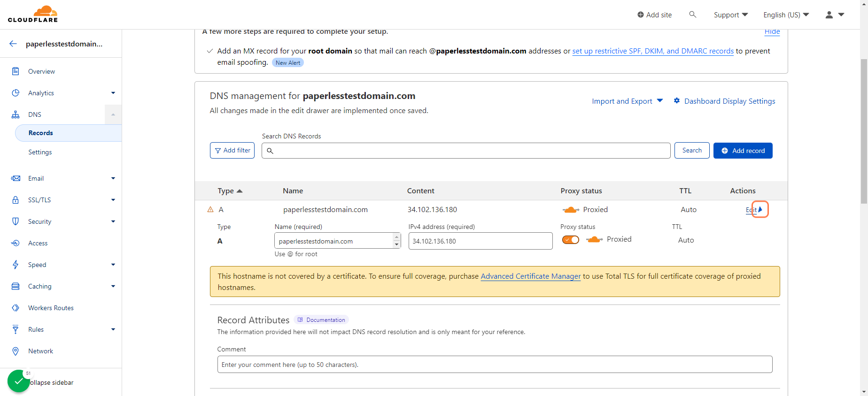Select Records under DNS

pyautogui.click(x=69, y=133)
